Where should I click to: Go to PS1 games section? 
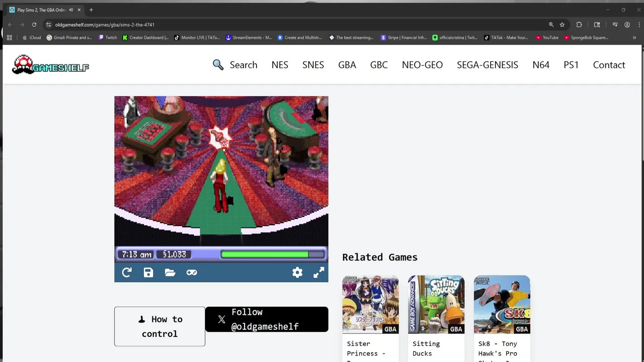(571, 65)
